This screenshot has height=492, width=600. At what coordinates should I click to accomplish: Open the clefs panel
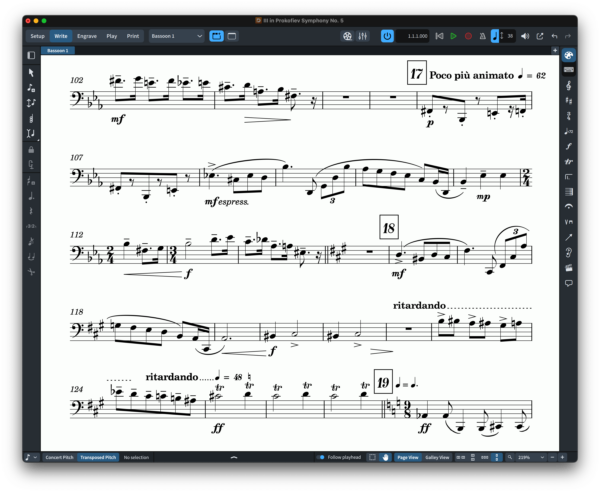point(569,85)
